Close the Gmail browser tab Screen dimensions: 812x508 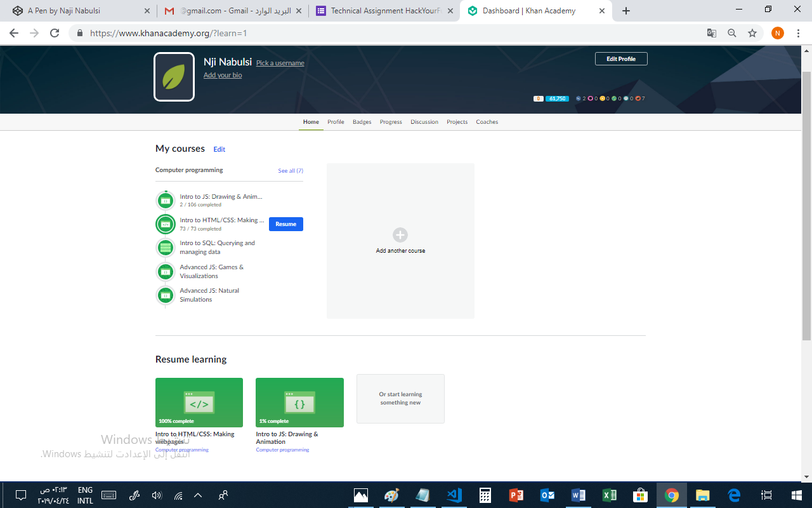click(298, 11)
